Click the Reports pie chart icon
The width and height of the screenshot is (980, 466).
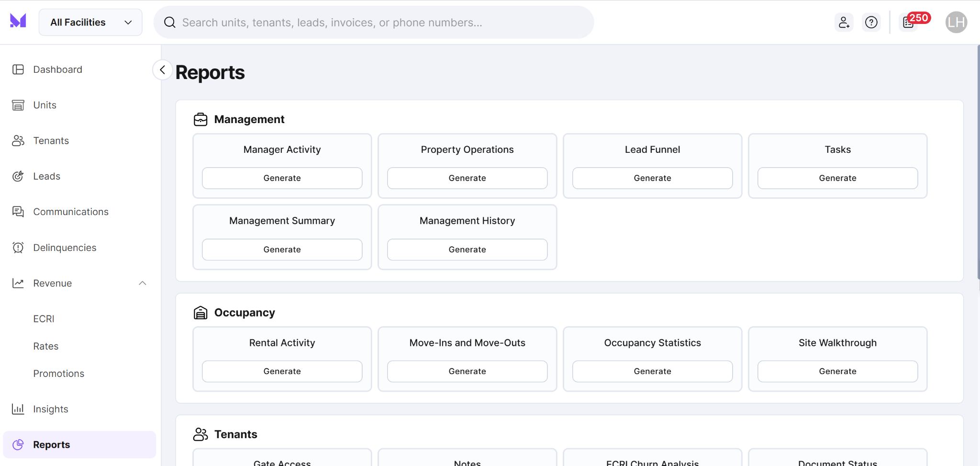point(18,444)
